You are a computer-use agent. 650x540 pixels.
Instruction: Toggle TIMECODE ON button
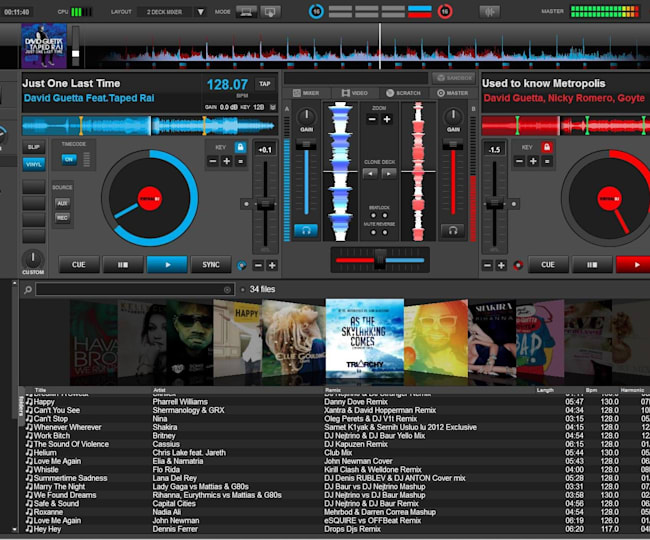(69, 159)
